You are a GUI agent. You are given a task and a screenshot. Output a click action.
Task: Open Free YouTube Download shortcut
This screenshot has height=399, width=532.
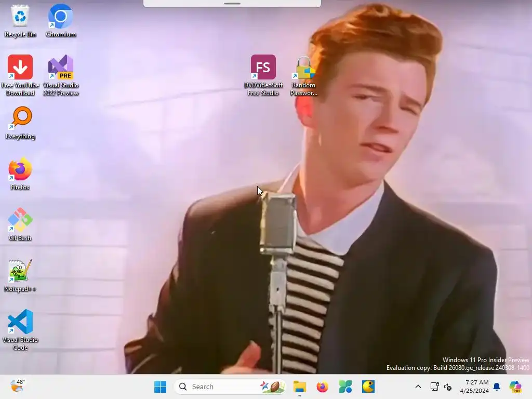(20, 75)
